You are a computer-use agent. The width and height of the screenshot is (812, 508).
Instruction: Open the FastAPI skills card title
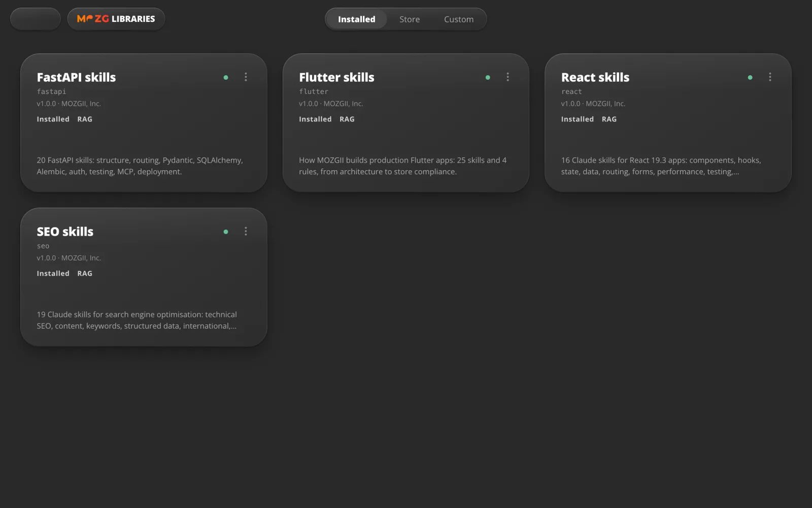click(x=76, y=77)
